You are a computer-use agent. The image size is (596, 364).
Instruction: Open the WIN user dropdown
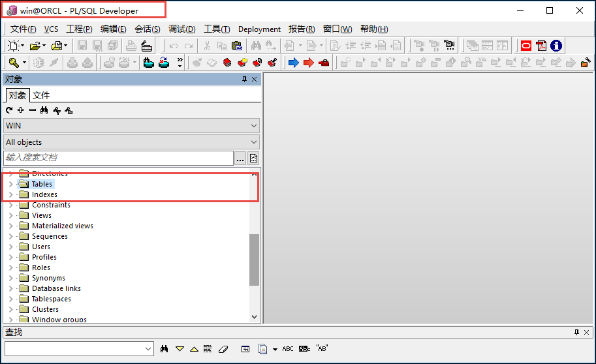(254, 125)
